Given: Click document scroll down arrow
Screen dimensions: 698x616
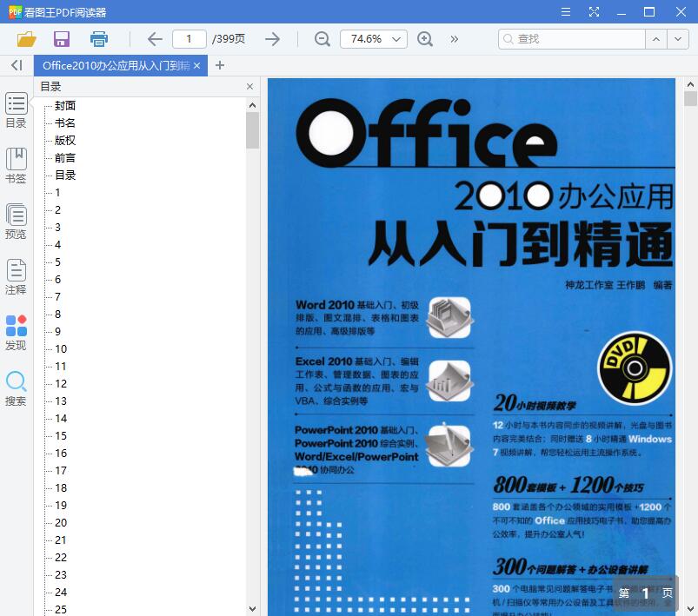Looking at the screenshot, I should [x=690, y=608].
